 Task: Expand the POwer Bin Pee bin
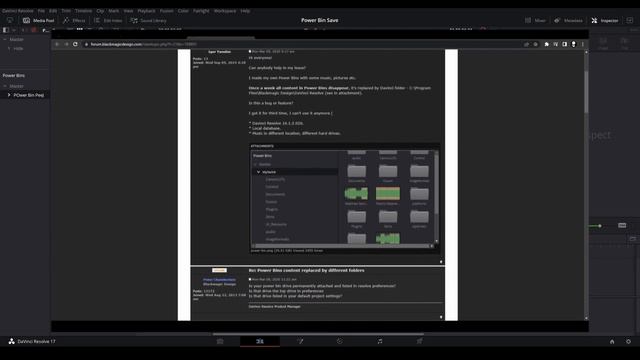[x=9, y=95]
